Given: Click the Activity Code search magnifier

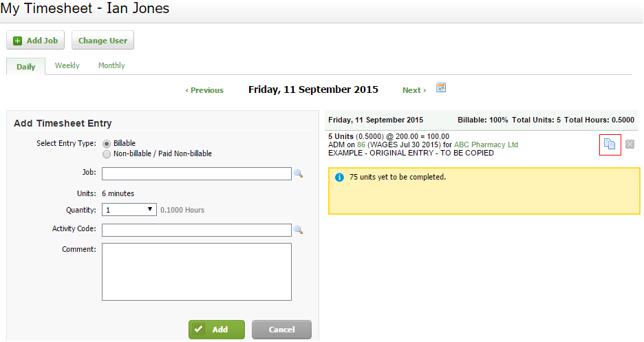Looking at the screenshot, I should (298, 230).
